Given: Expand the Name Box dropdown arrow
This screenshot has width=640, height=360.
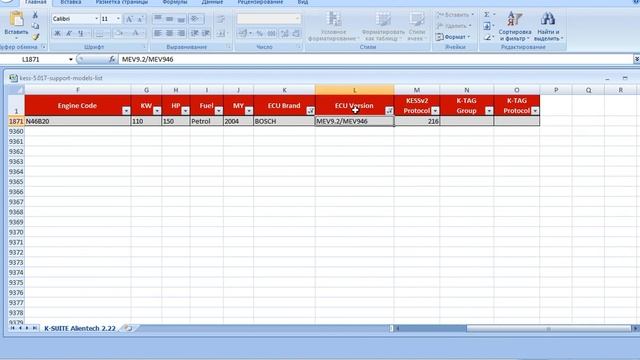Looking at the screenshot, I should coord(71,60).
